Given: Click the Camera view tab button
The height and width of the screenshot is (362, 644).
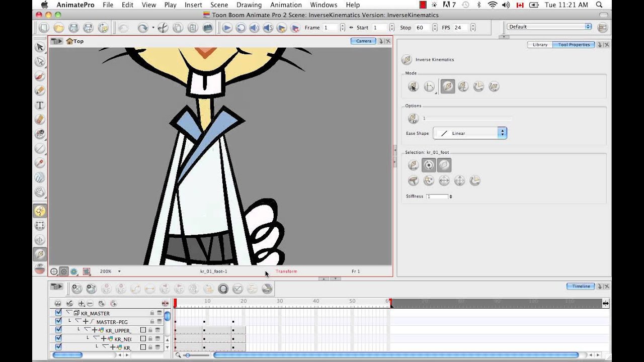Looking at the screenshot, I should click(x=364, y=41).
